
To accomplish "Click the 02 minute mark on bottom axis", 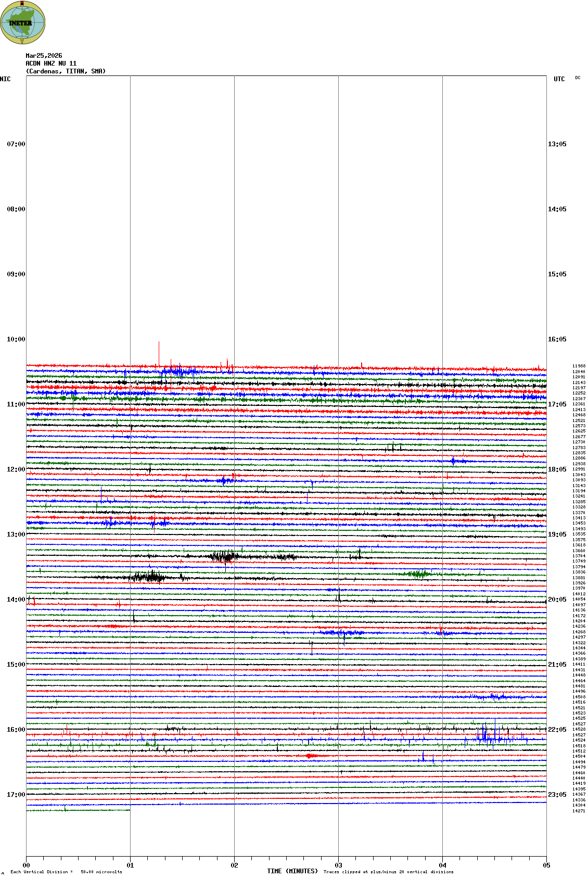I will (x=234, y=865).
